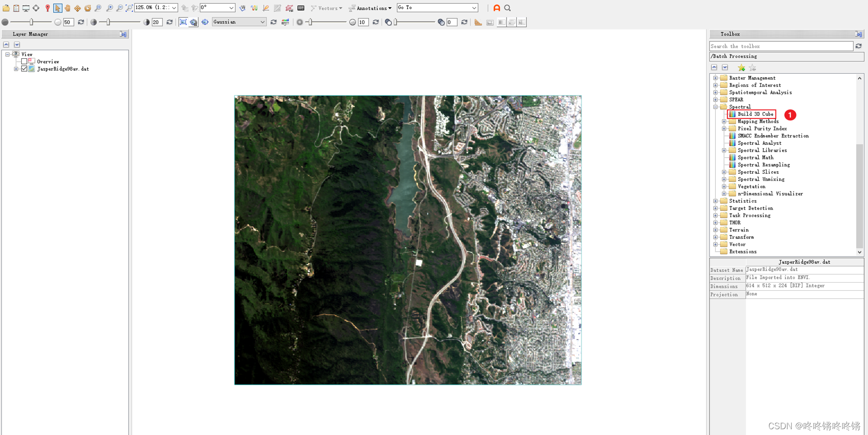Click the contrast slider track

point(120,22)
